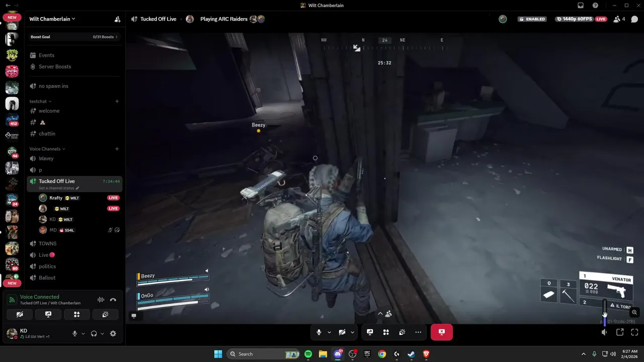Image resolution: width=644 pixels, height=362 pixels.
Task: Deafen with the headphones icon
Action: click(x=94, y=333)
